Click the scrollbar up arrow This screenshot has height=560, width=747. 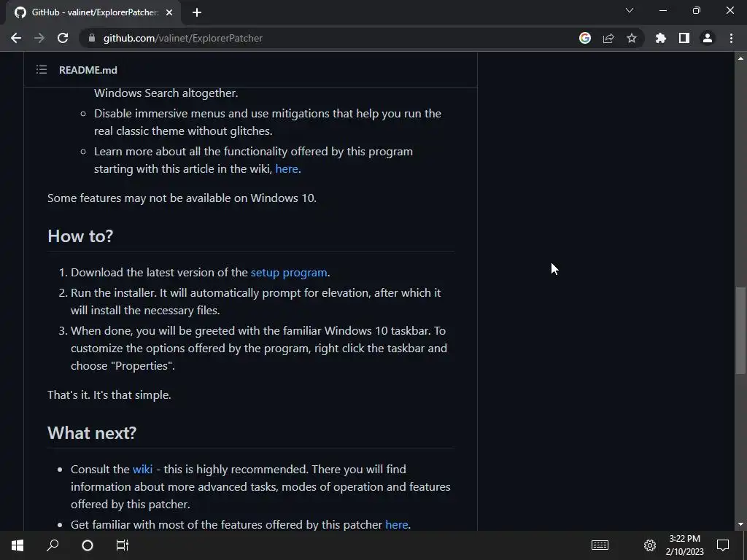click(x=740, y=58)
